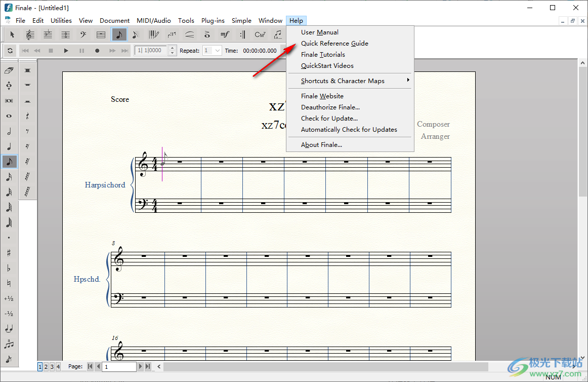Select the Selection arrow tool
The height and width of the screenshot is (382, 588).
click(13, 34)
